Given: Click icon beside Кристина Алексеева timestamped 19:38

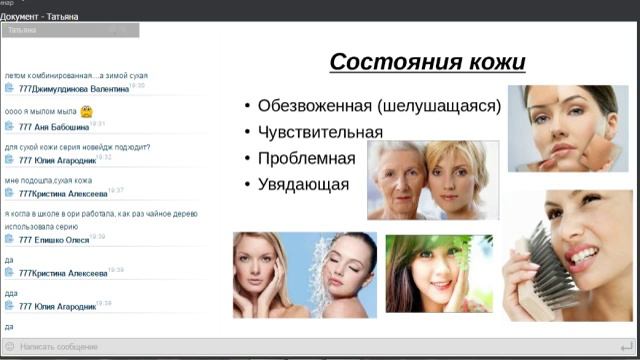Looking at the screenshot, I should 9,273.
